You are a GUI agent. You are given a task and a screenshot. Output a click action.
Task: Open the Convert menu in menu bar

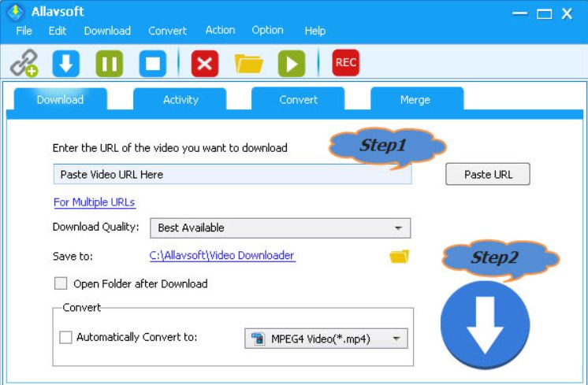click(x=167, y=31)
